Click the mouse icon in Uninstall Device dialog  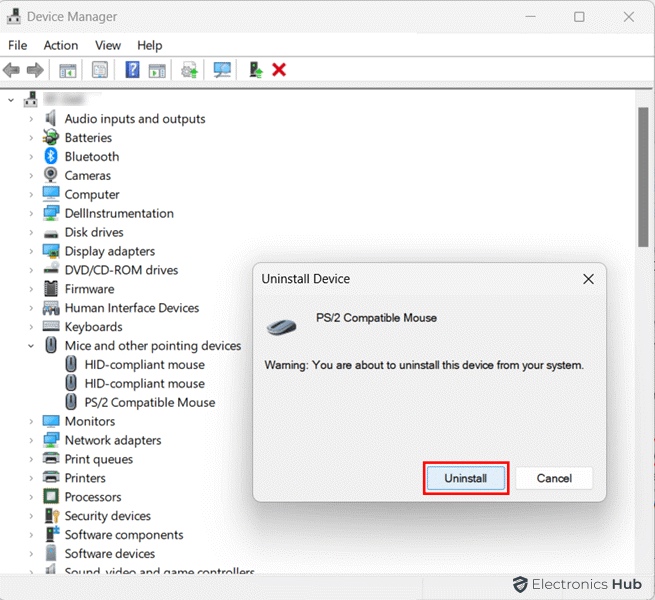point(282,326)
